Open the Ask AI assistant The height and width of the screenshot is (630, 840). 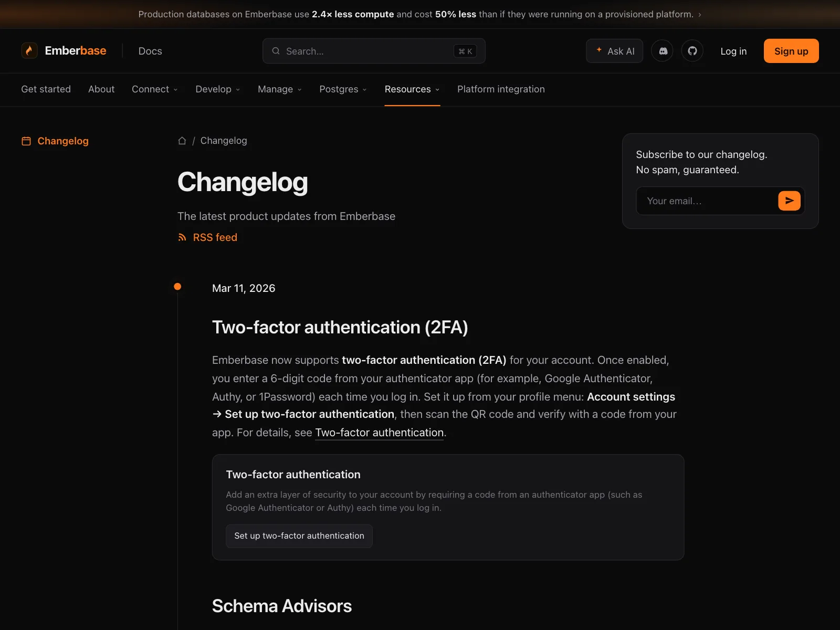[614, 51]
